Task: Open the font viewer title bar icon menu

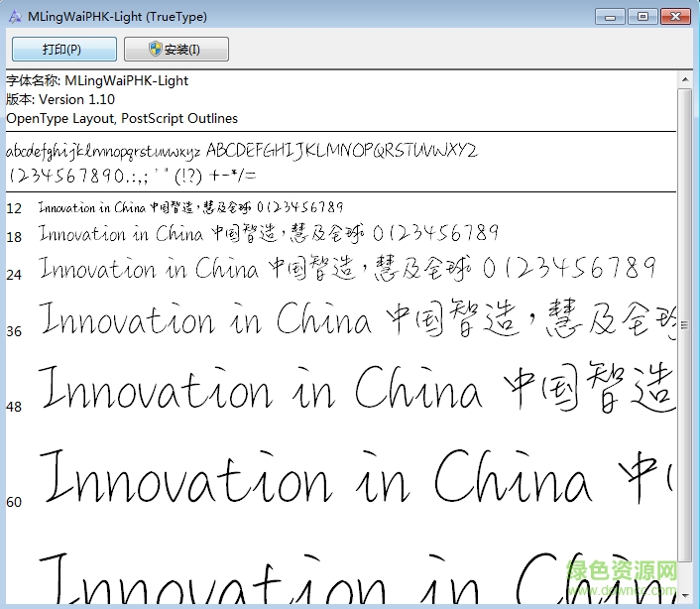Action: [x=14, y=17]
